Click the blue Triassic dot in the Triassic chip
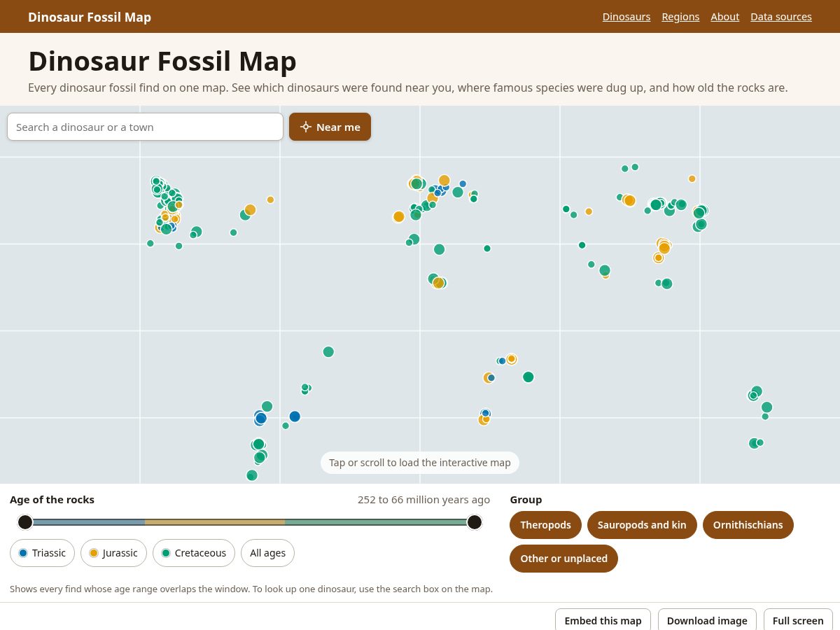The height and width of the screenshot is (630, 840). point(23,553)
